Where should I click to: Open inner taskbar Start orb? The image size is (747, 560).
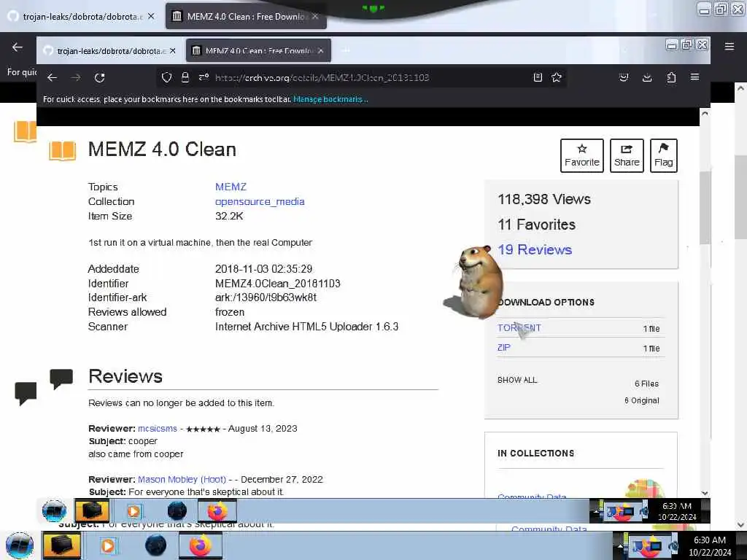(54, 511)
